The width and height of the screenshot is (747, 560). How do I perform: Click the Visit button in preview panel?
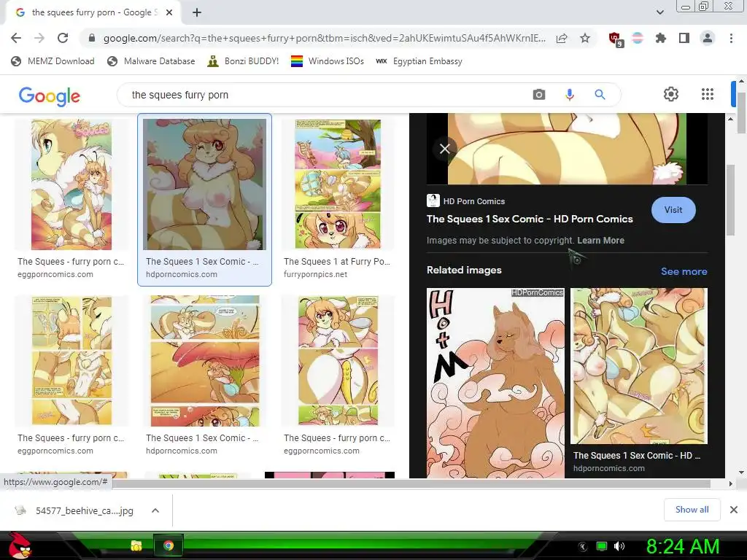[673, 210]
